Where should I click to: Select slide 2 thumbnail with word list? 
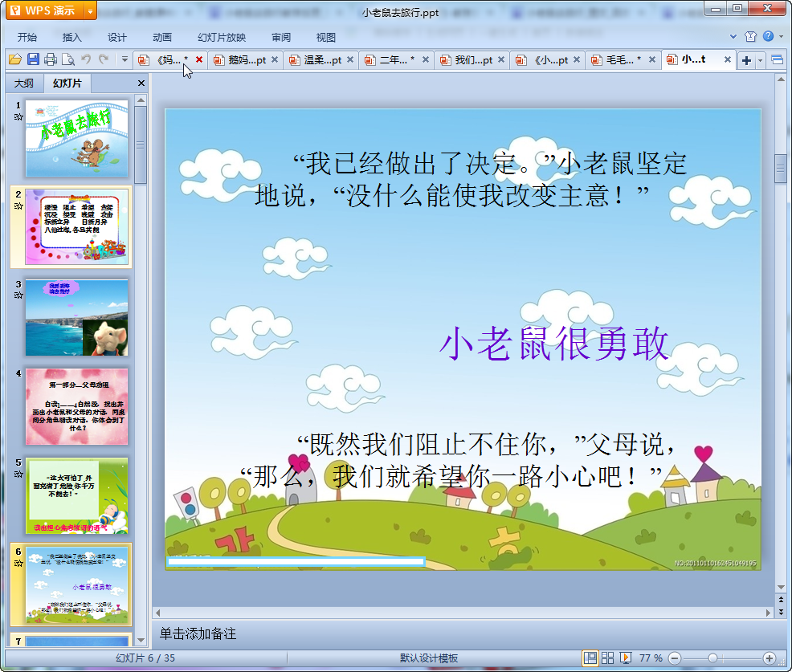click(x=77, y=226)
